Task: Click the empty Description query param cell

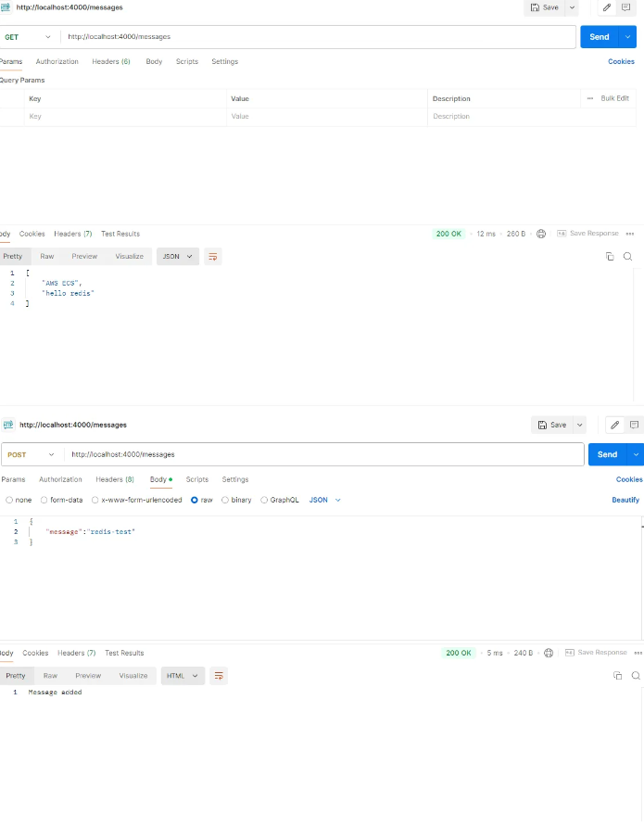Action: pyautogui.click(x=532, y=117)
